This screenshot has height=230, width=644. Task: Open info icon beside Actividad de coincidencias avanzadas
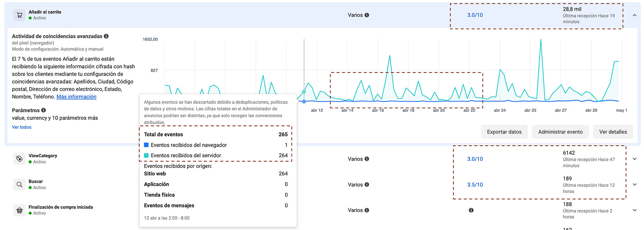pyautogui.click(x=106, y=36)
